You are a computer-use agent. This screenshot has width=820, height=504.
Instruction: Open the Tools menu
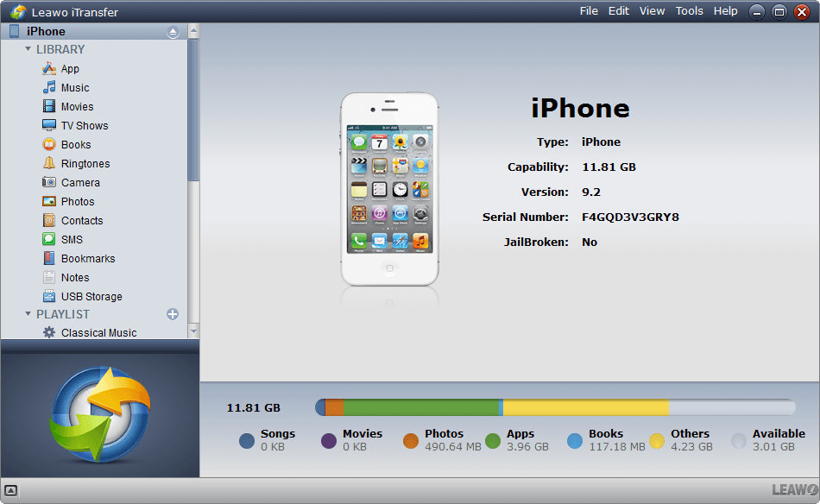coord(690,11)
